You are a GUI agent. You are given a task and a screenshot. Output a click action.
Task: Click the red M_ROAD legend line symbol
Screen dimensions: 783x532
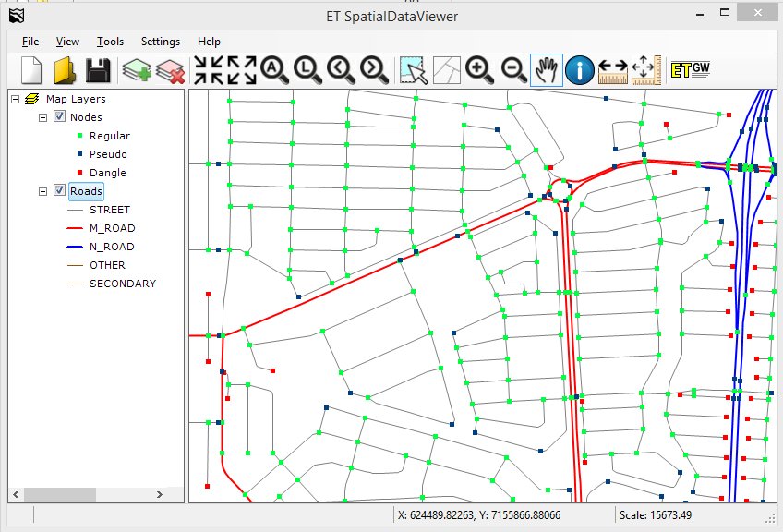click(x=76, y=228)
